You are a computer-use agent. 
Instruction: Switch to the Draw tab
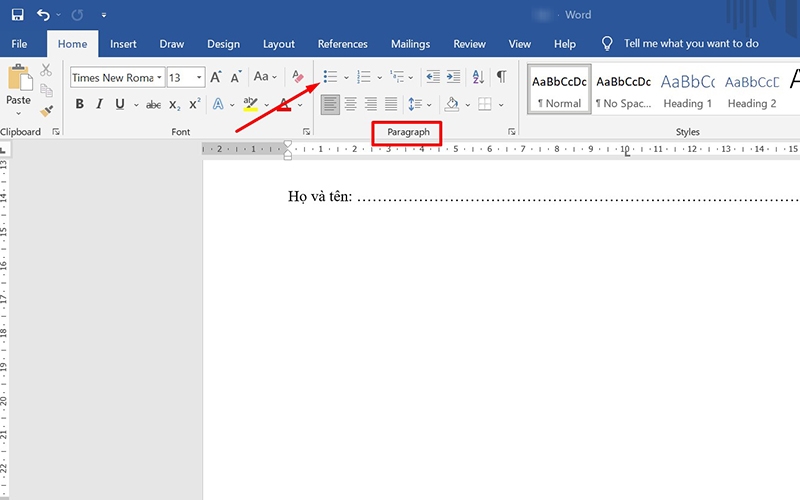point(171,44)
